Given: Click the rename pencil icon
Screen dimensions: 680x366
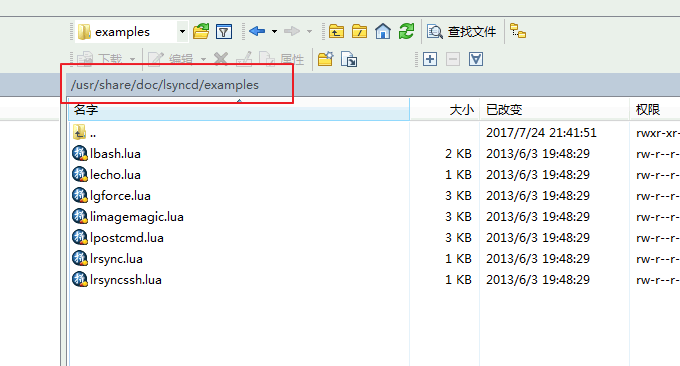Looking at the screenshot, I should (x=244, y=59).
